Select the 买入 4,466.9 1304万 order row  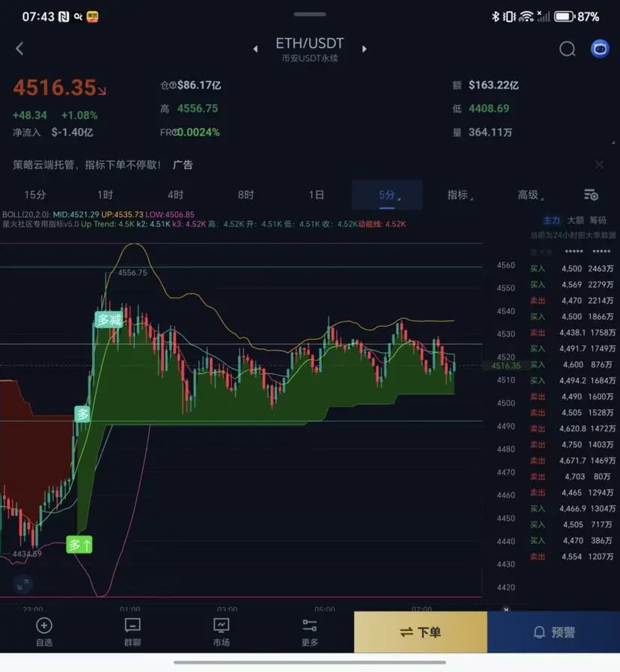point(572,509)
